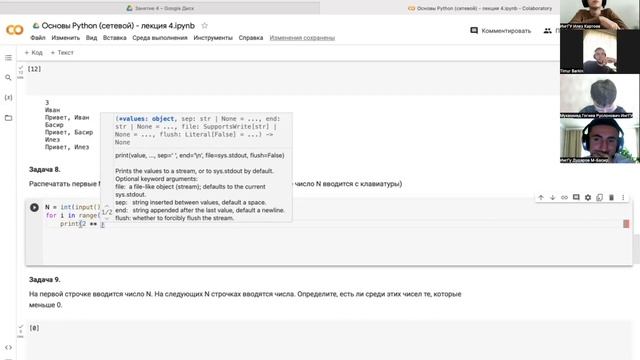Click the for i in range code line
Viewport: 640px width, 360px height.
72,216
